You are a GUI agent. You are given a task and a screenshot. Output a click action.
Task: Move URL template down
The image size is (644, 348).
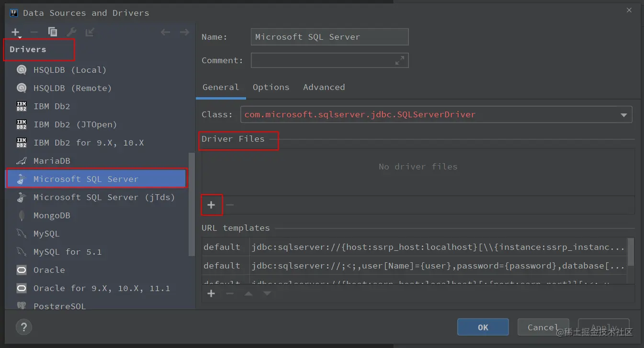267,293
